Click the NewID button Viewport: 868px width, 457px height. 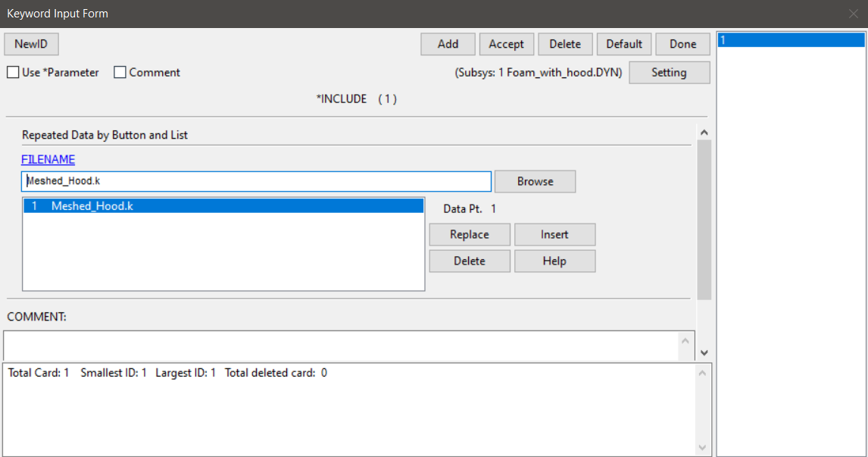click(31, 44)
